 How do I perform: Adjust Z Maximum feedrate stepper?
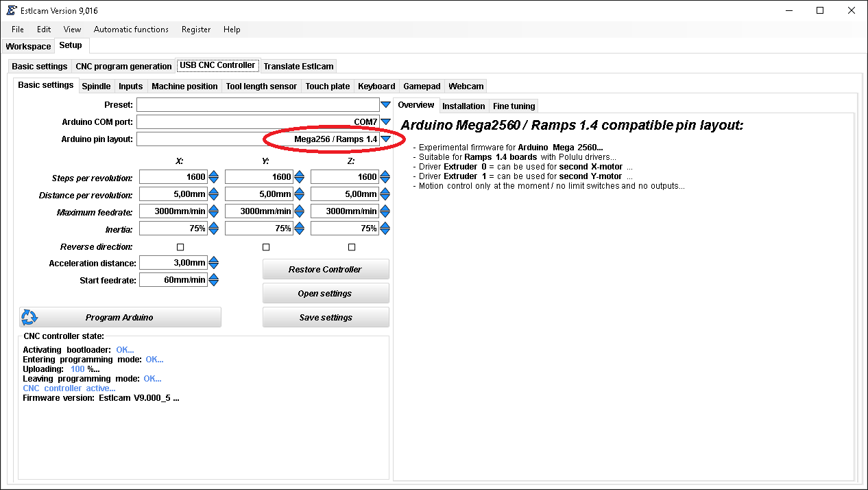(385, 211)
